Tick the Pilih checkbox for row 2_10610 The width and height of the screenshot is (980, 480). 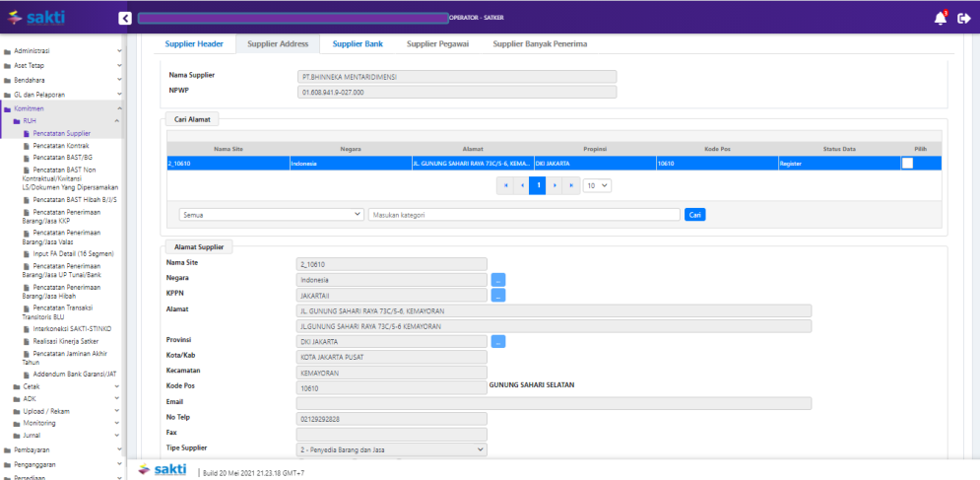coord(907,164)
